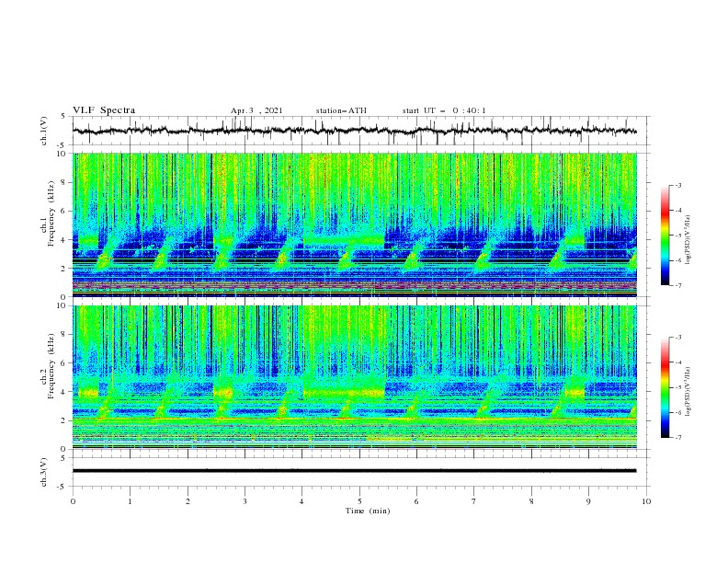Screen dimensions: 728x563
Task: Select the date text "Apr.3 , 2021"
Action: 256,110
